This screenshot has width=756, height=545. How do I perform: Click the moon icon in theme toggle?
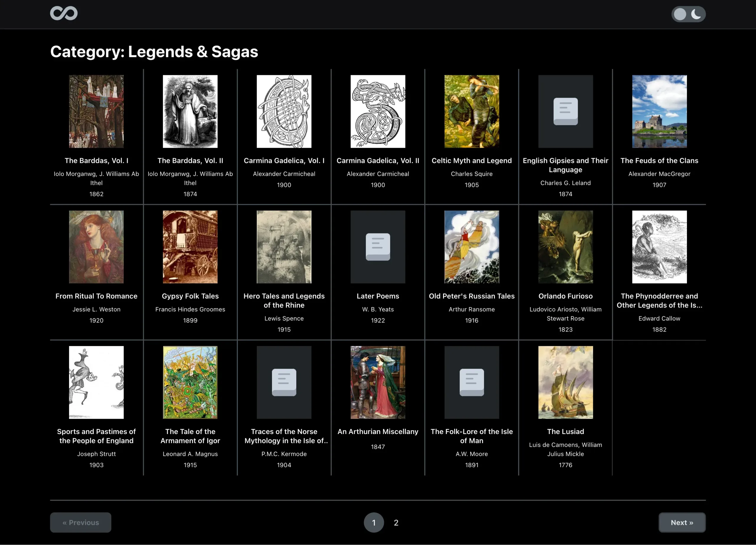[696, 14]
